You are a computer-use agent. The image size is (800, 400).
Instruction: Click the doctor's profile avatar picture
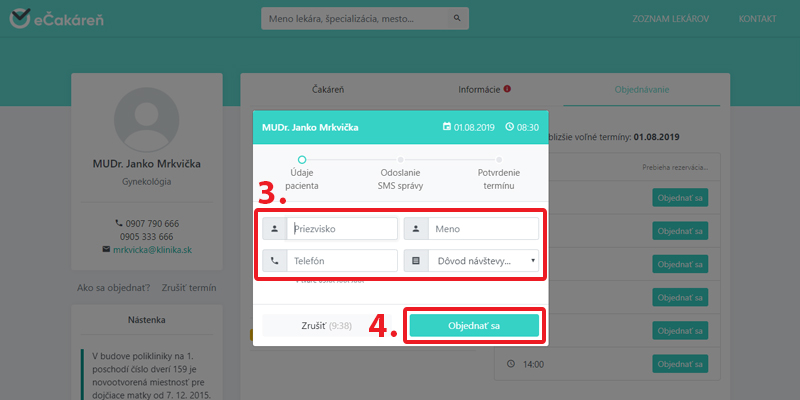point(147,120)
